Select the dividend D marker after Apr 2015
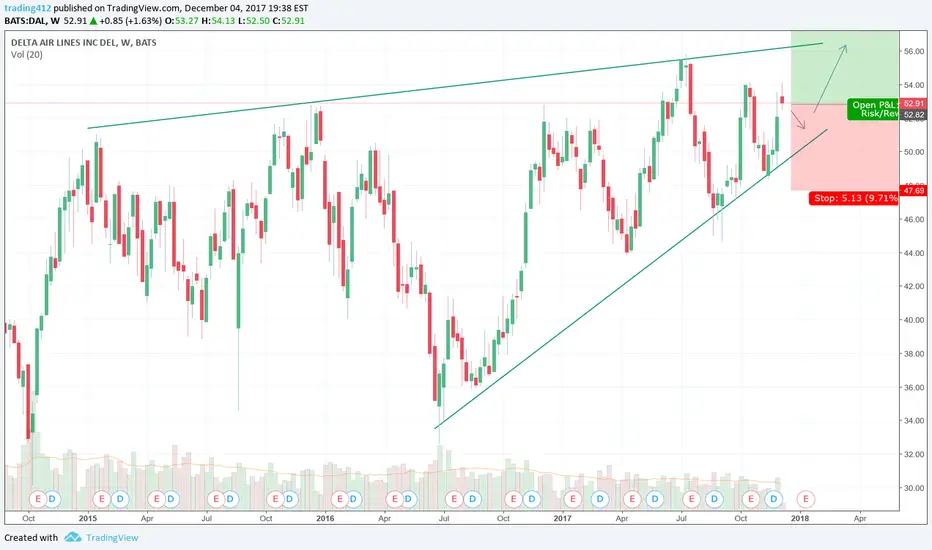932x550 pixels. click(171, 499)
